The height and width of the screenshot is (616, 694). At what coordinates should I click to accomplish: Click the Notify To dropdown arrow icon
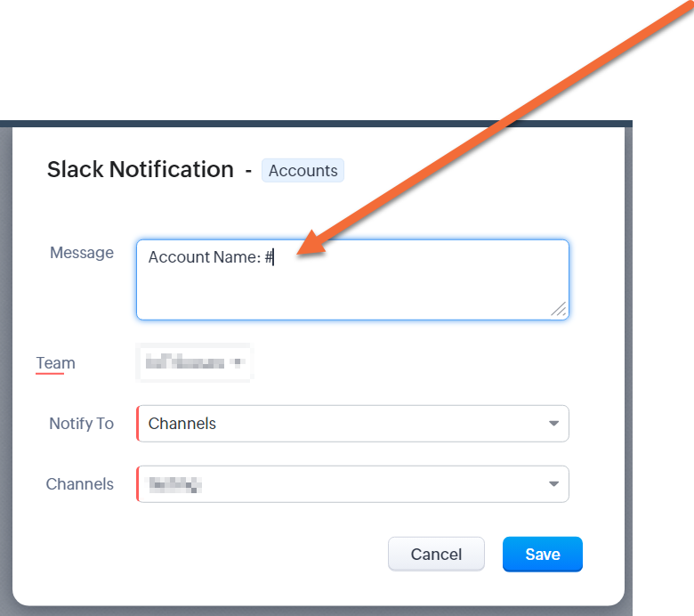(553, 424)
